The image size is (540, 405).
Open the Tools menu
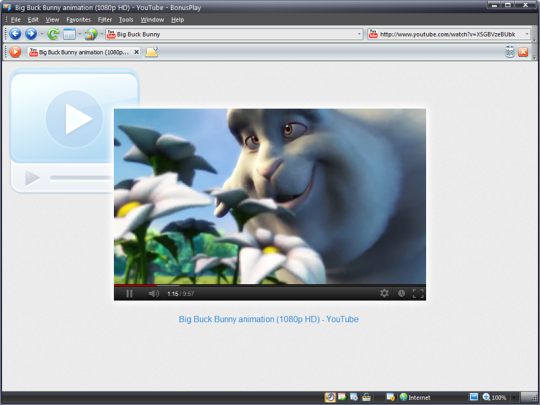[126, 20]
